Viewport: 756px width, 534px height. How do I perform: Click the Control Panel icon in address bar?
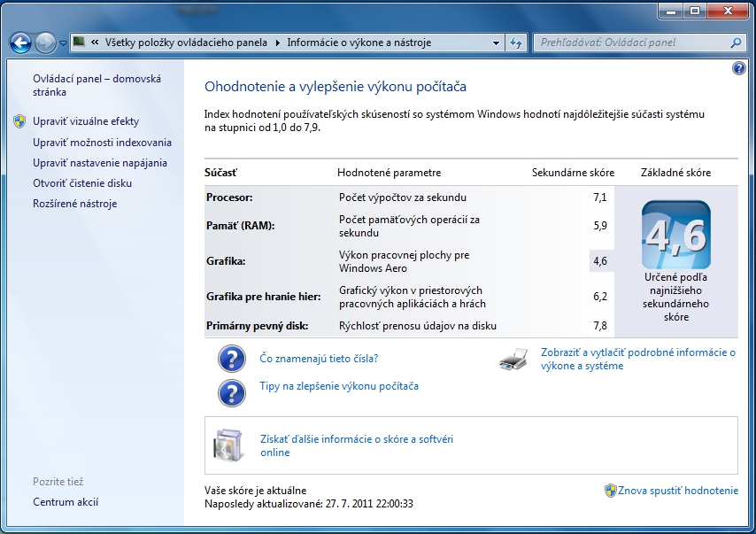[x=79, y=42]
